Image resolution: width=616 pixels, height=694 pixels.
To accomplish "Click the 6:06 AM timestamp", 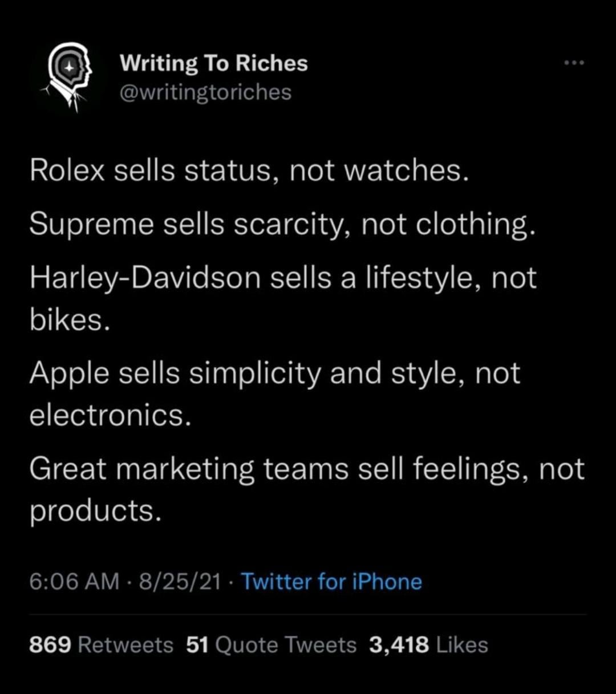I will pyautogui.click(x=74, y=582).
